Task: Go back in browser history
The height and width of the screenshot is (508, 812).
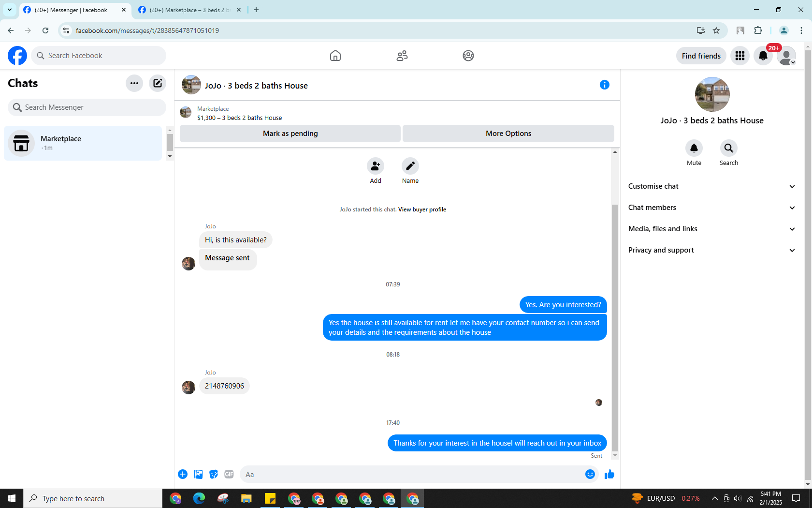Action: point(11,30)
